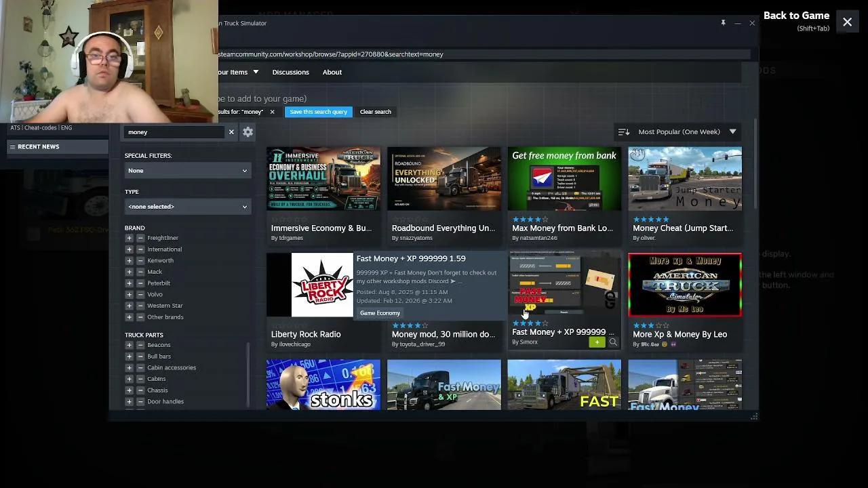Click into the 'money' search text field
868x488 pixels.
[x=174, y=132]
